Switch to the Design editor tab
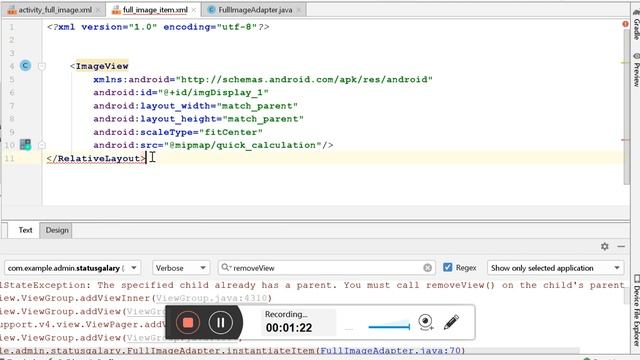 tap(57, 230)
